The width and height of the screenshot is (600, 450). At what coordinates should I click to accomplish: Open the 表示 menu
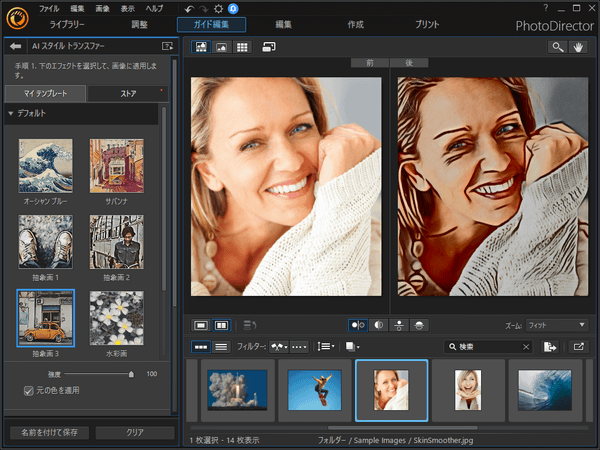click(x=127, y=8)
